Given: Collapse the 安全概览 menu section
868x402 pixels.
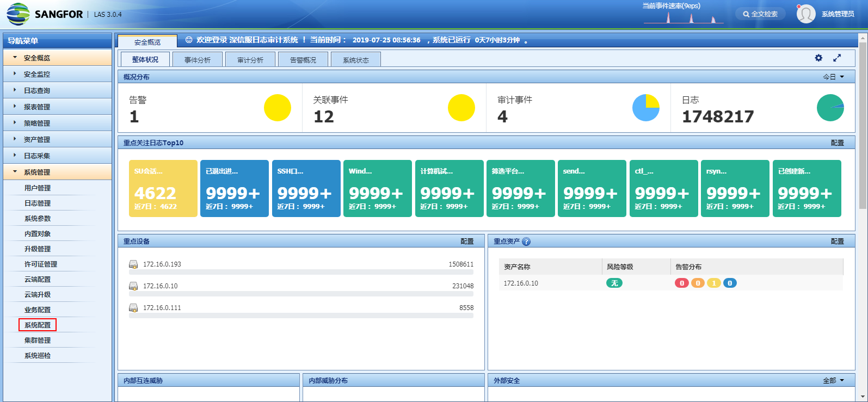Looking at the screenshot, I should point(57,58).
